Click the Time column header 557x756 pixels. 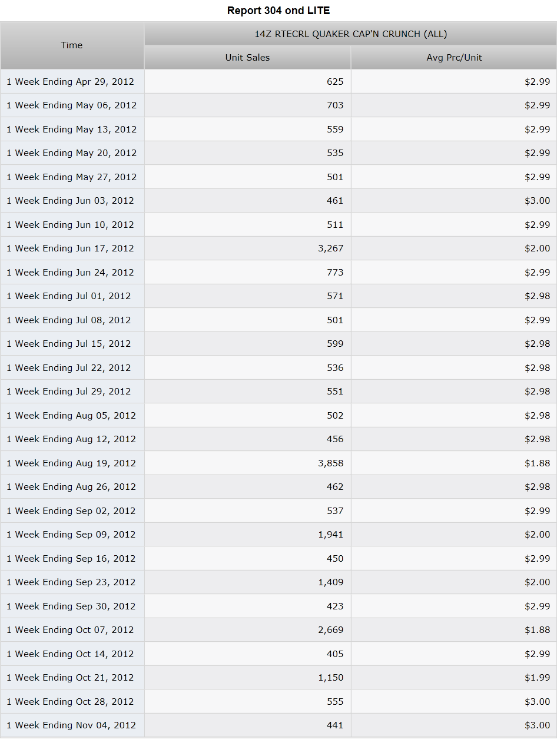[72, 45]
